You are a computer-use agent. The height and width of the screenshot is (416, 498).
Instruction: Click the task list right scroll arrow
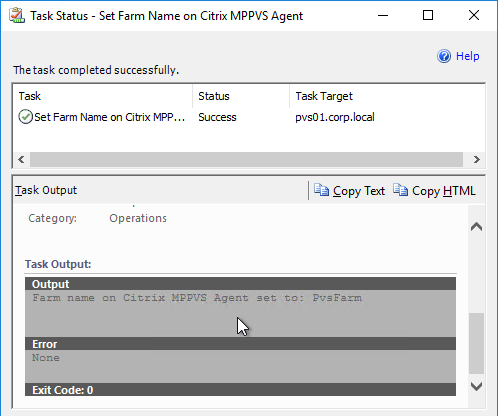(x=477, y=159)
